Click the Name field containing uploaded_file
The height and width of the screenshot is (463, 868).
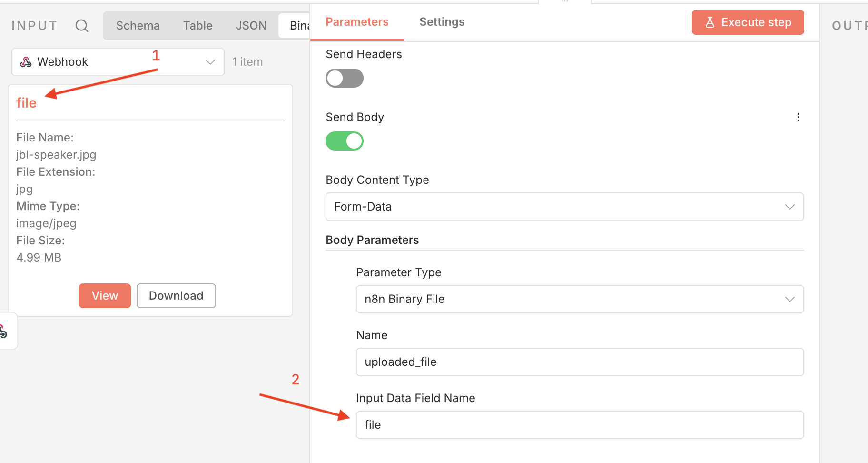580,362
